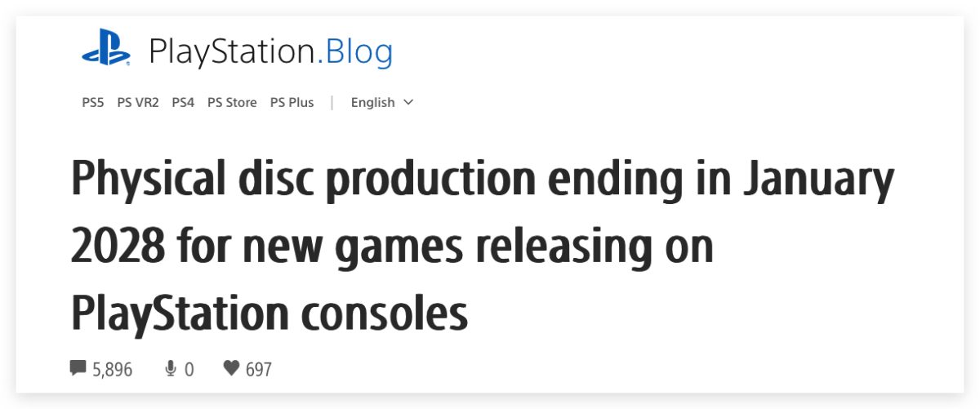Click the microphone icon below the headline
Screen dimensions: 980x409
click(x=171, y=369)
